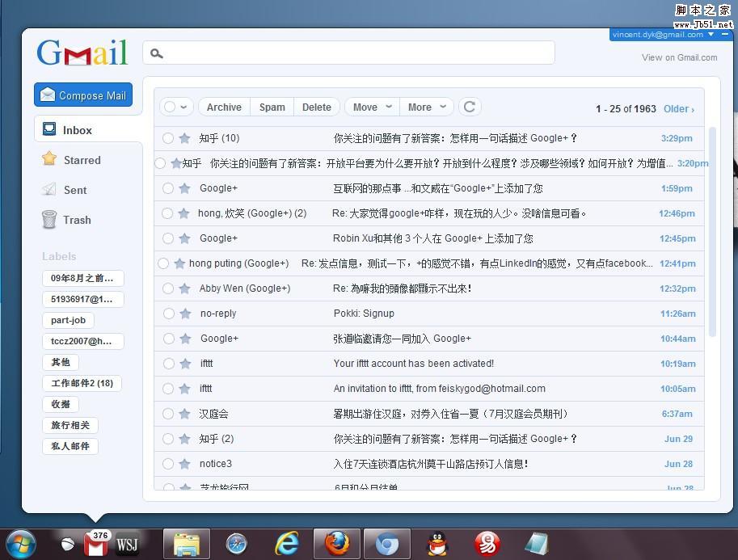Viewport: 738px width, 560px height.
Task: Click the search magnifier icon
Action: 156,53
